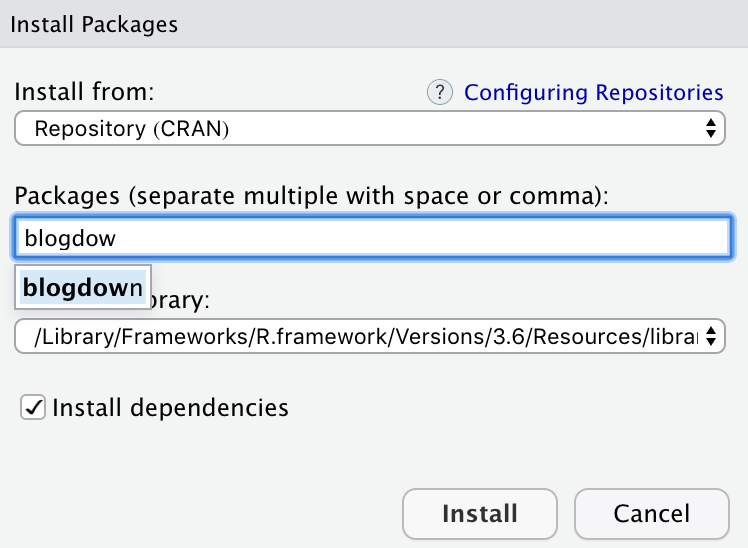Toggle the Install dependencies checkbox
Viewport: 748px width, 548px height.
point(33,407)
